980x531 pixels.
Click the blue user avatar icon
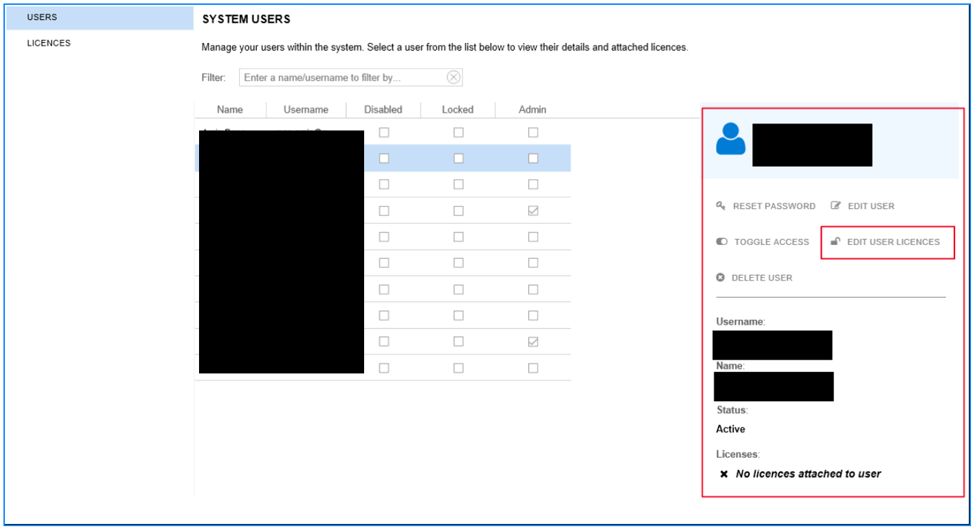point(730,139)
